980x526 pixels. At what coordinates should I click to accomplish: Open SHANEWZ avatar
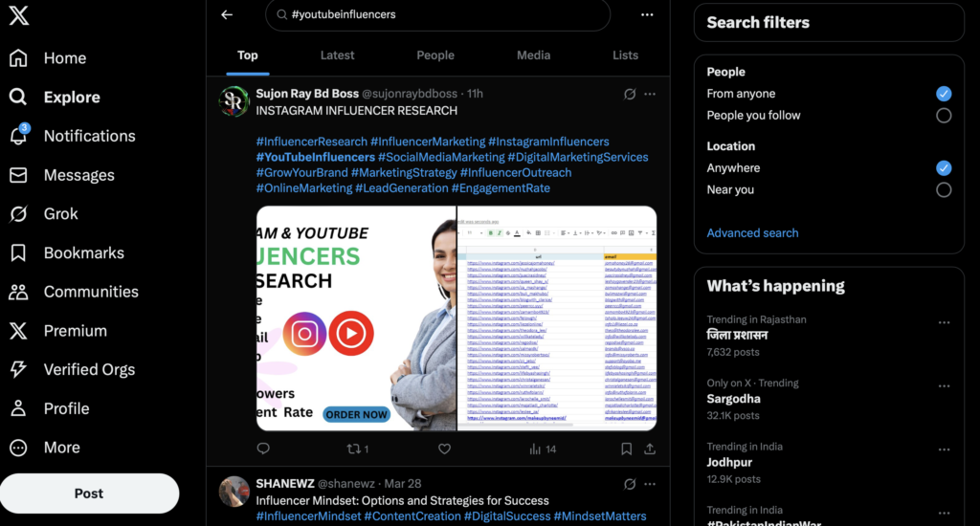click(x=234, y=491)
